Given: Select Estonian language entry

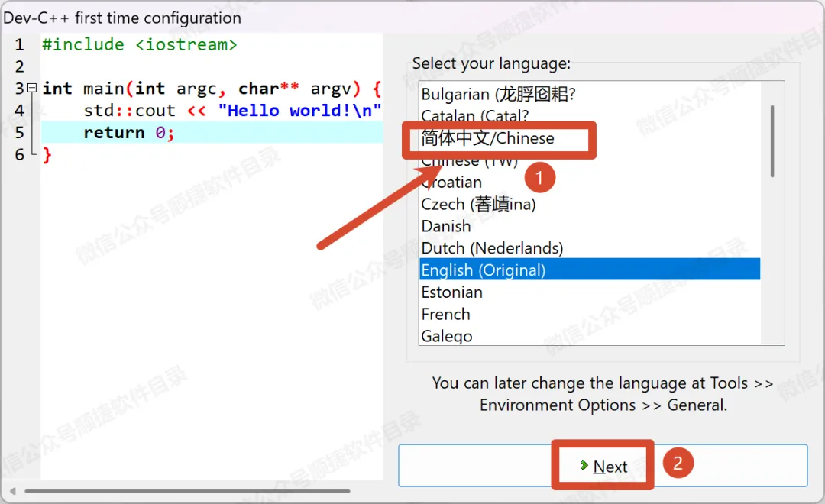Looking at the screenshot, I should pyautogui.click(x=590, y=292).
